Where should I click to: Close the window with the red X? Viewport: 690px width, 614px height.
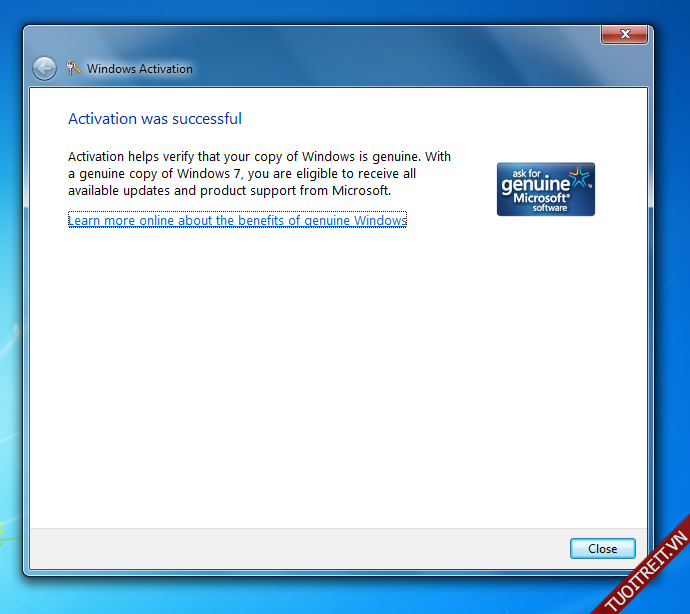tap(626, 35)
